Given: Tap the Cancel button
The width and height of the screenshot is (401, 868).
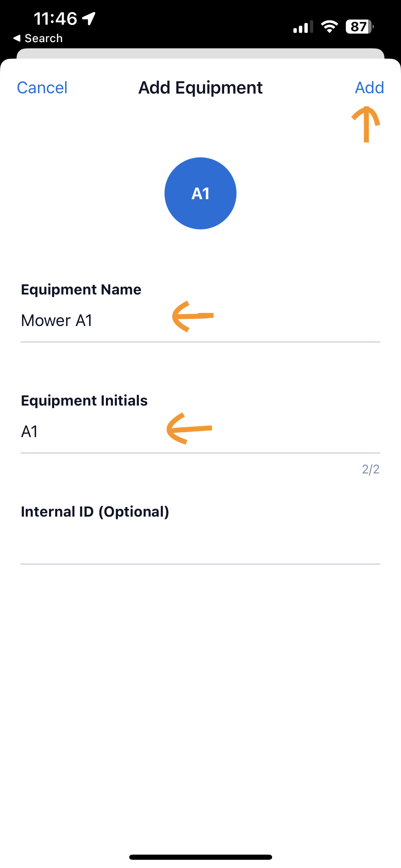Looking at the screenshot, I should pos(42,88).
